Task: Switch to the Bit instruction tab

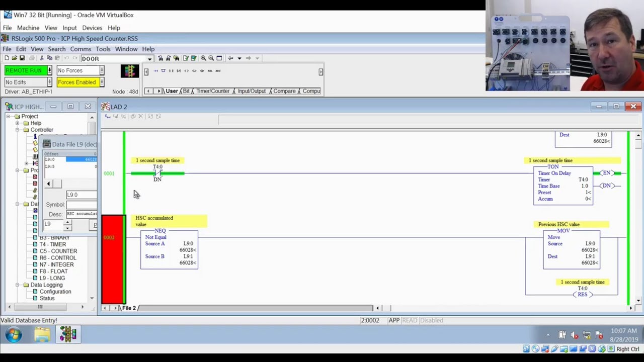Action: [186, 91]
